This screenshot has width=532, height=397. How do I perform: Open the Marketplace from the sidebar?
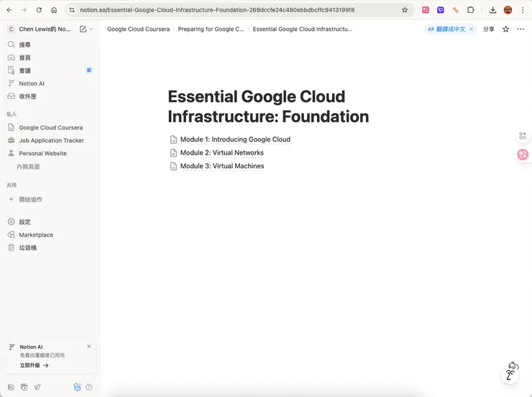click(36, 234)
